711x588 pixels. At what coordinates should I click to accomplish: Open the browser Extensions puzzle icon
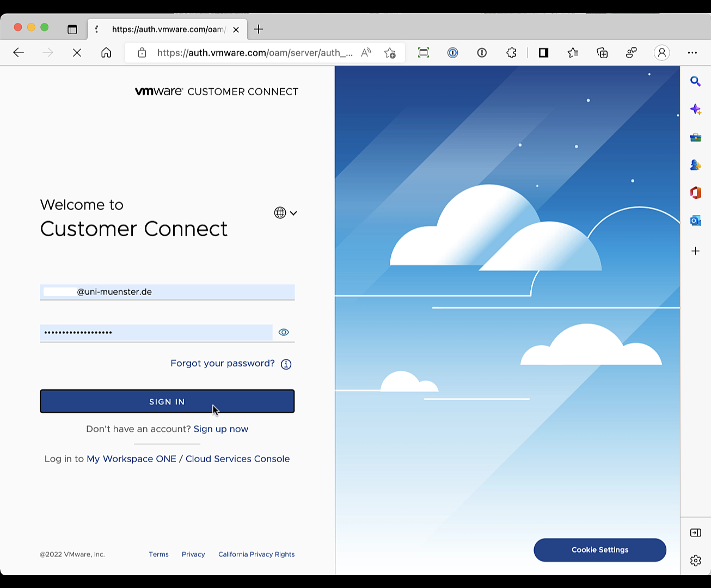[x=511, y=53]
